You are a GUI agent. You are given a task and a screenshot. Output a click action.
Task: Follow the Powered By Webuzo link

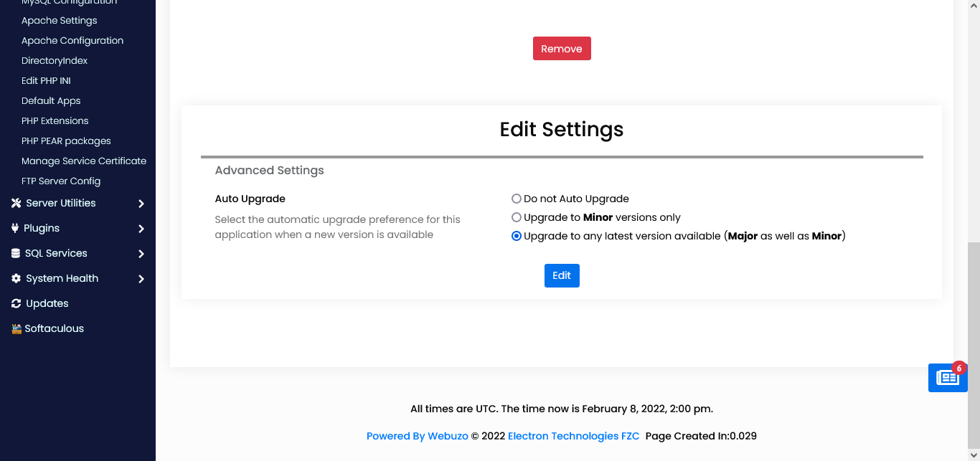[417, 436]
